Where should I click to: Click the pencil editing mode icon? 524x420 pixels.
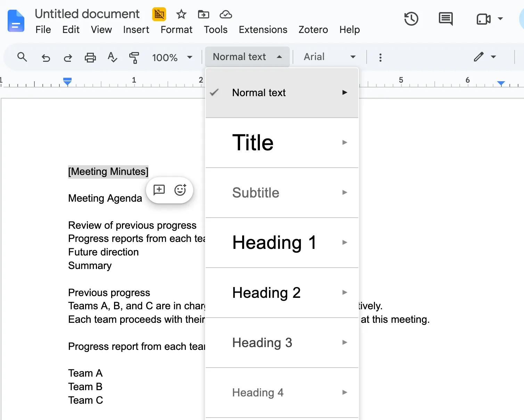[479, 57]
